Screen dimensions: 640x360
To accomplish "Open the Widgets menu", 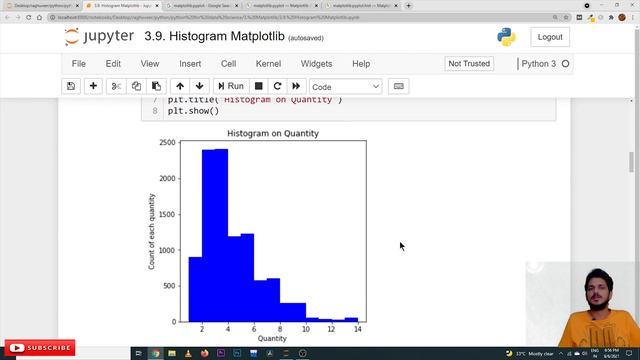I will [316, 64].
